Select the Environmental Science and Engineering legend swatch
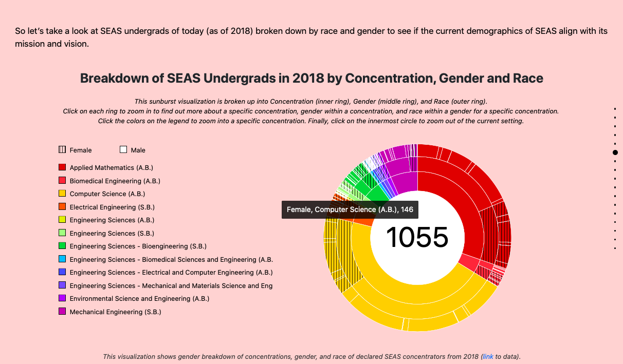623x364 pixels. pos(62,298)
